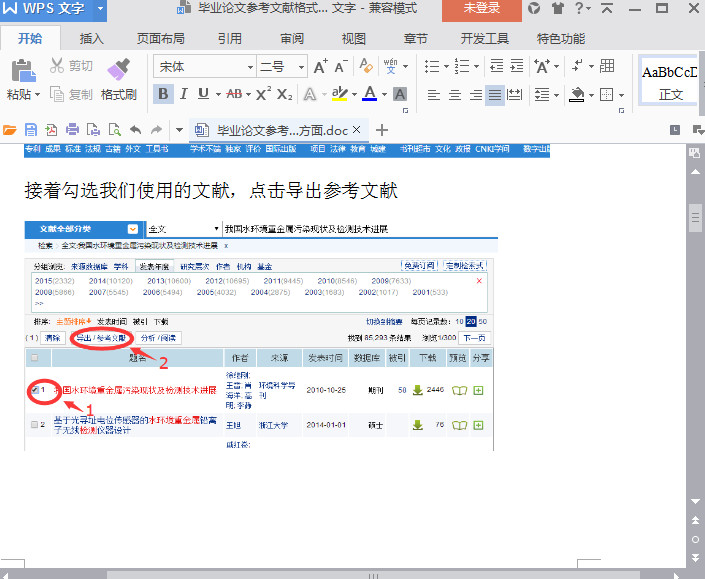Expand the borders dropdown arrow
Image resolution: width=705 pixels, height=579 pixels.
tap(621, 95)
